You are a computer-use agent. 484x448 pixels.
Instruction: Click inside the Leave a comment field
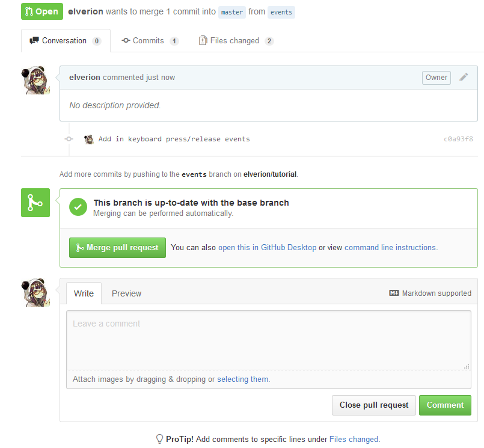pos(268,340)
